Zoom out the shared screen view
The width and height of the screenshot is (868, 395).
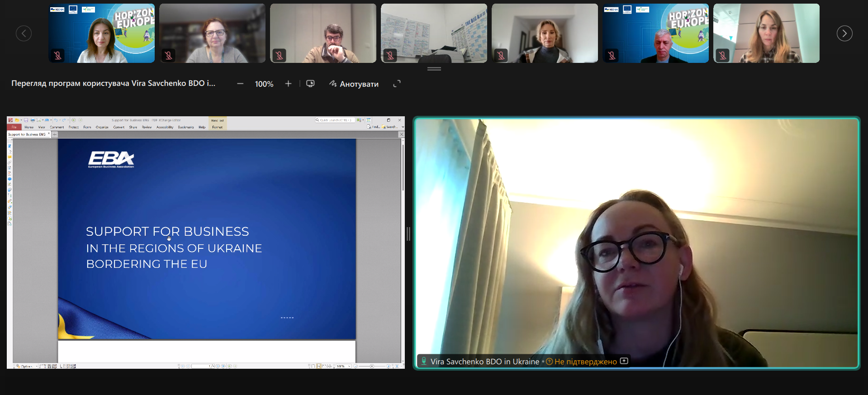pos(240,84)
